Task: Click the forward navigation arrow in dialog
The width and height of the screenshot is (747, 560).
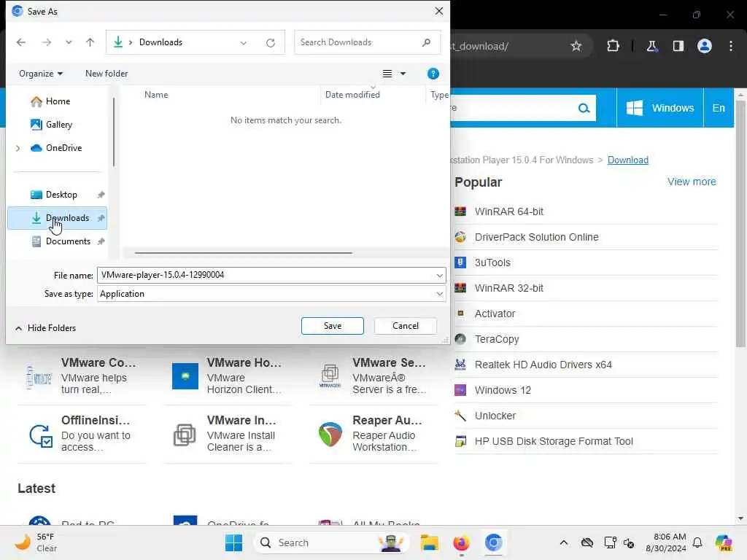Action: pyautogui.click(x=46, y=42)
